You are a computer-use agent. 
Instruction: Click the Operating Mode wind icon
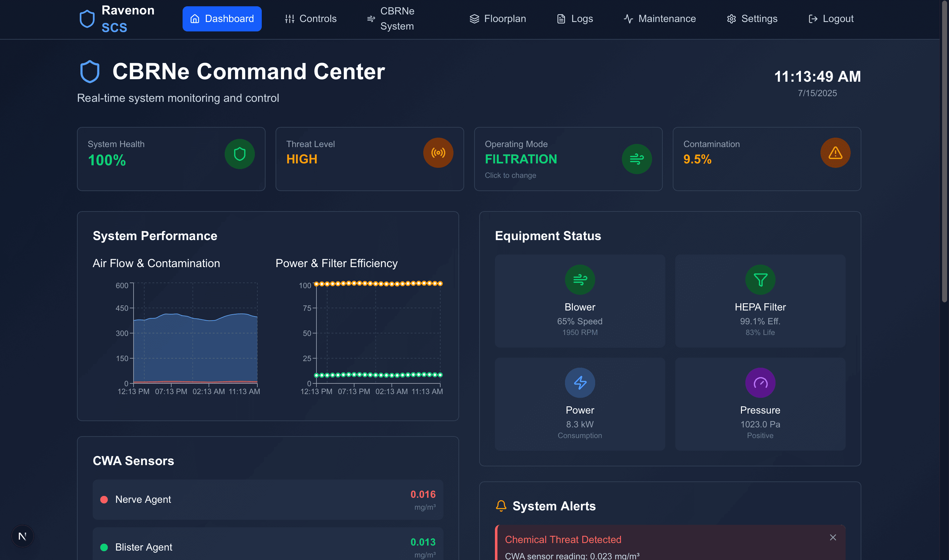pos(637,159)
